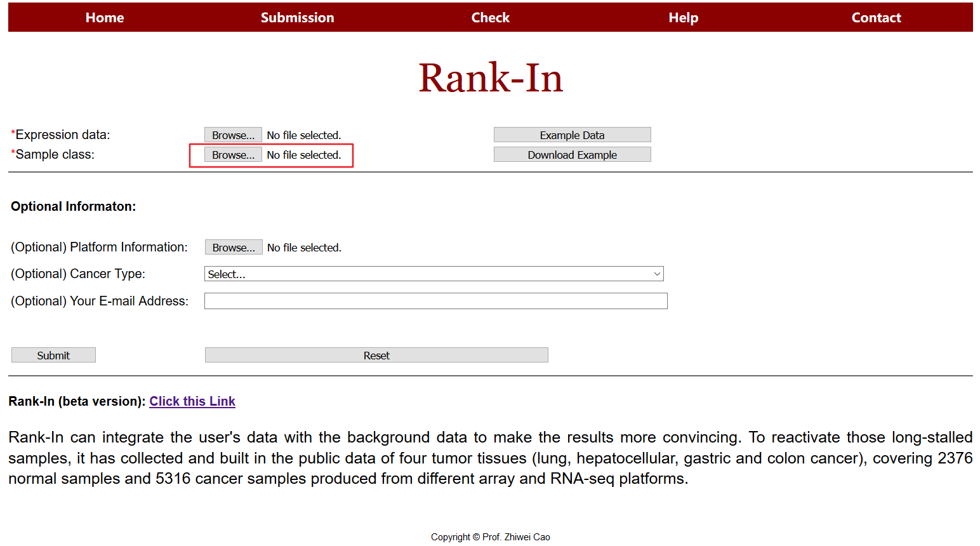Click the '(Optional) Platform Information:' label
This screenshot has width=980, height=546.
point(99,247)
